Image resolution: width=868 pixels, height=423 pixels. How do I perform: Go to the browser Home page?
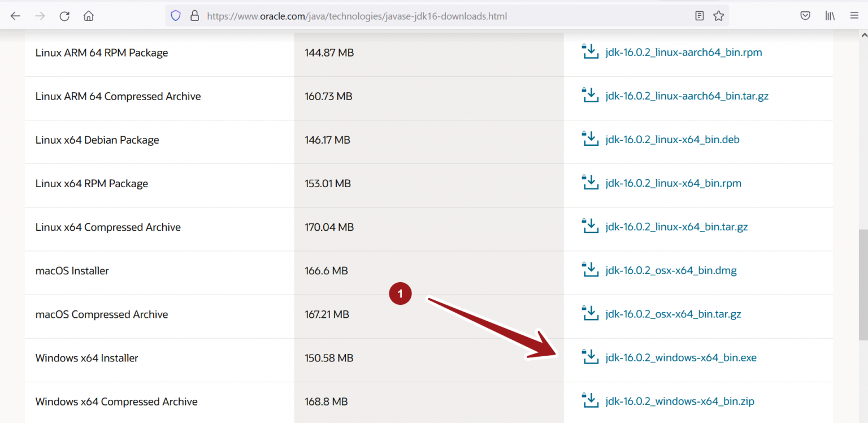(88, 16)
